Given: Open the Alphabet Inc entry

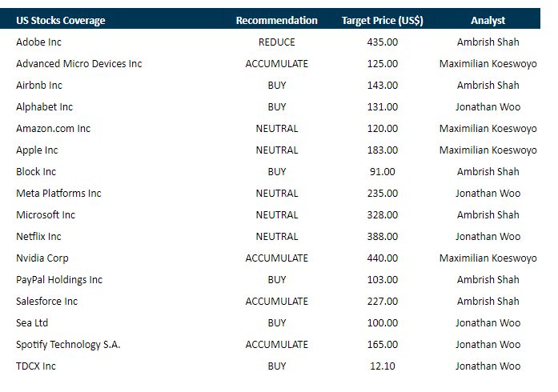Looking at the screenshot, I should tap(44, 106).
